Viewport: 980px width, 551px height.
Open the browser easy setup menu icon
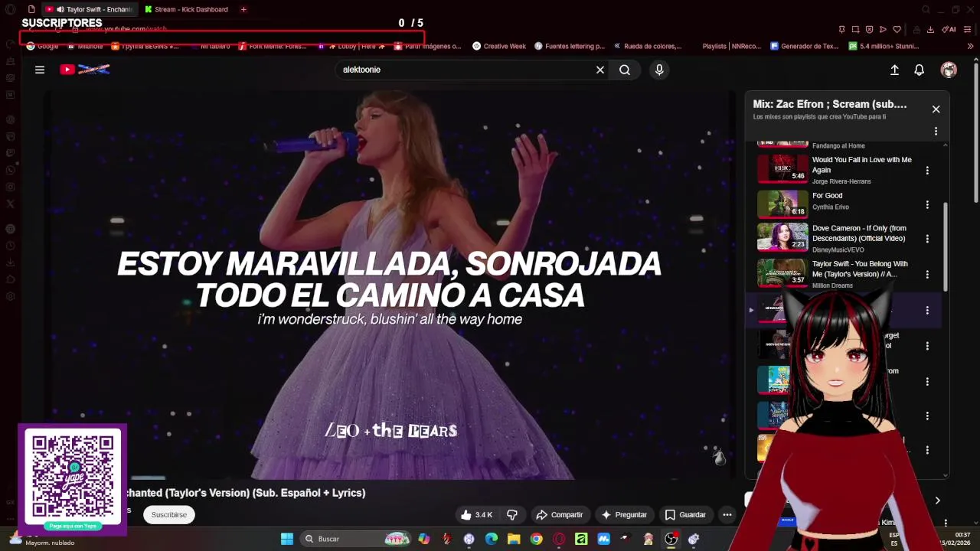[x=968, y=29]
